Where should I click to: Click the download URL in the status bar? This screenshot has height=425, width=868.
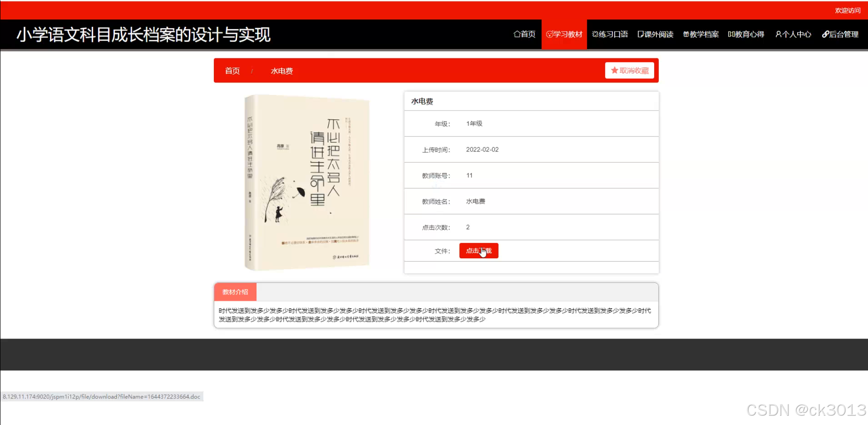(x=101, y=397)
